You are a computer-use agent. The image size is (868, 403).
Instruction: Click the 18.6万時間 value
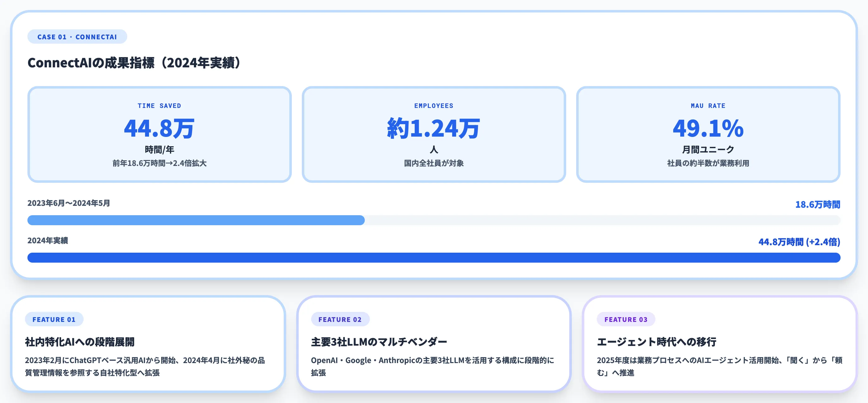(817, 204)
